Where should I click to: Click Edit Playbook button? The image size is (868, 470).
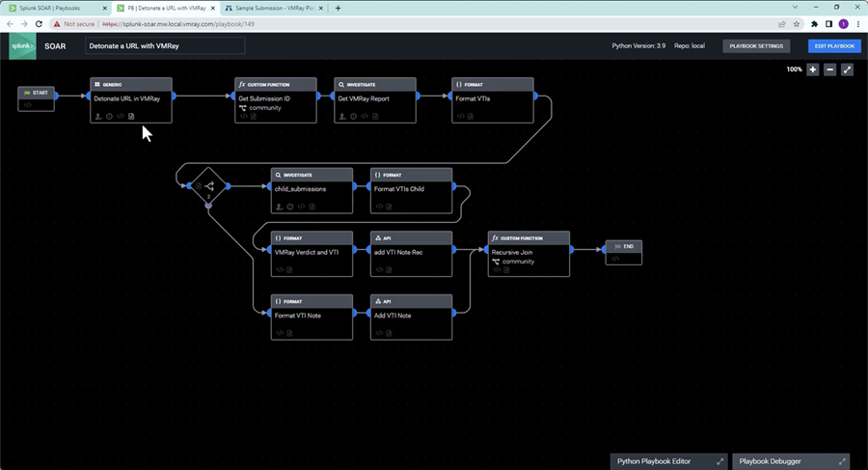click(x=834, y=46)
